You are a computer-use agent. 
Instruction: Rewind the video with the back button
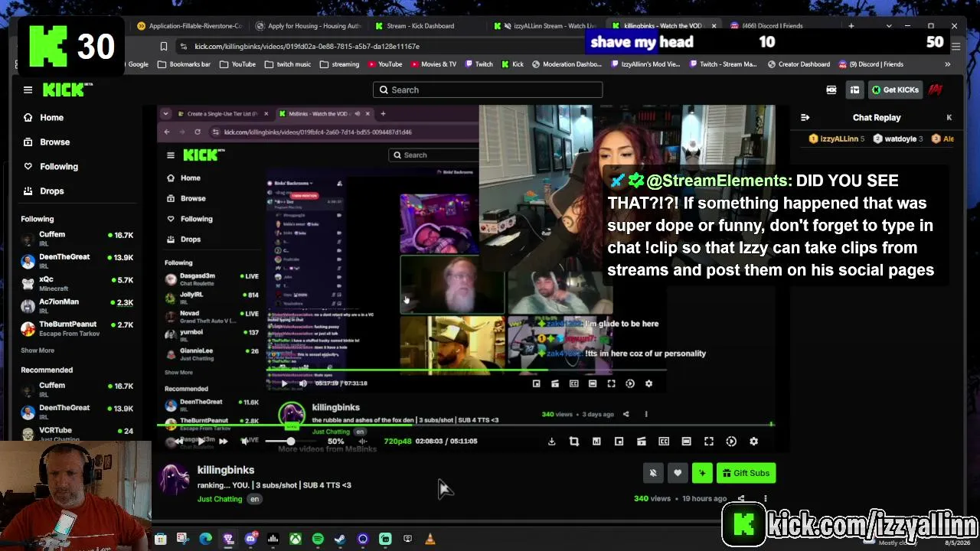(x=178, y=442)
